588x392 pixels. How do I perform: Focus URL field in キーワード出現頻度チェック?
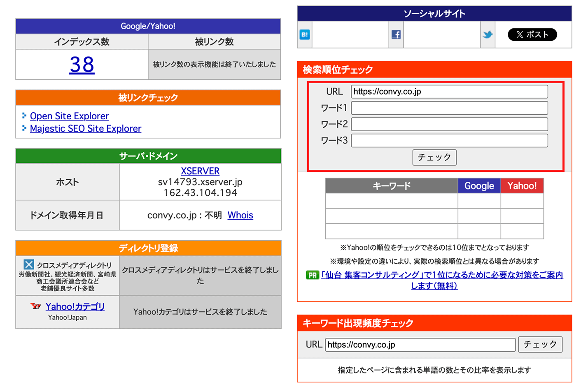pyautogui.click(x=420, y=345)
